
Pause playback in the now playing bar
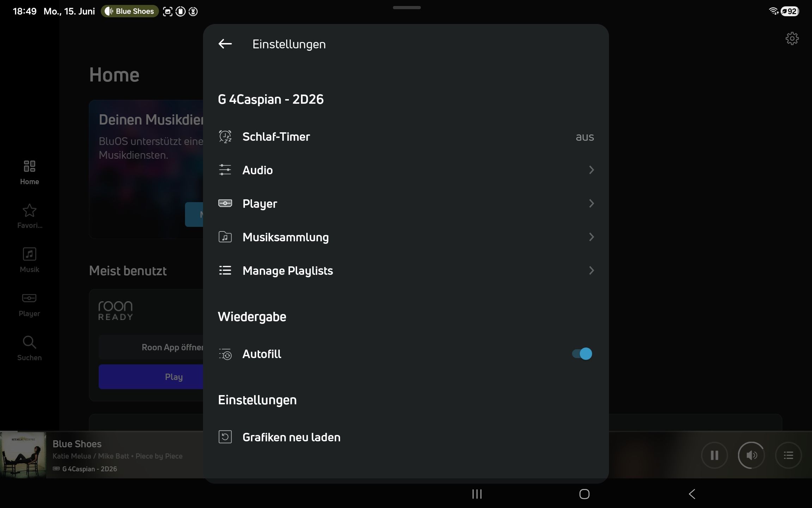point(714,455)
